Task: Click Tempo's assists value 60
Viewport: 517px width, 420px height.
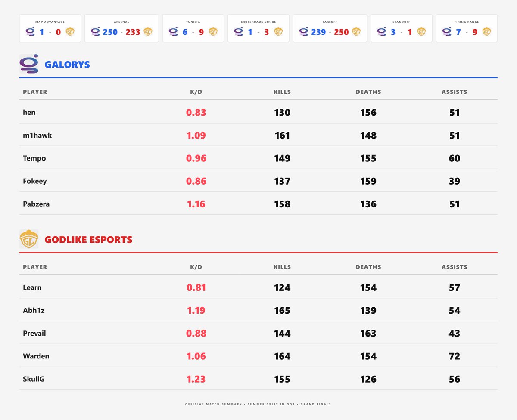Action: [x=455, y=158]
